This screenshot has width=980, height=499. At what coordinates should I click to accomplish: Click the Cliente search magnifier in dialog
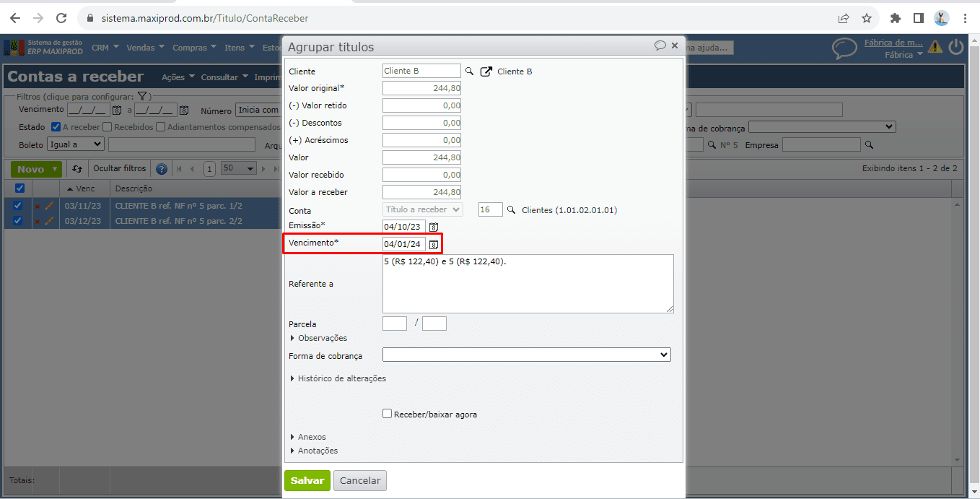[x=469, y=71]
